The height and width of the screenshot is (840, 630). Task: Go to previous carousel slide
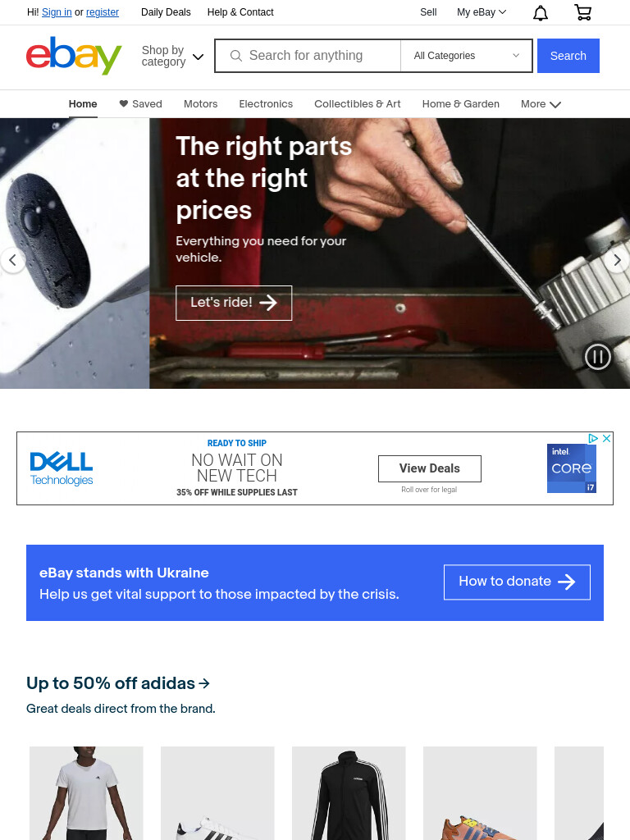pos(12,260)
